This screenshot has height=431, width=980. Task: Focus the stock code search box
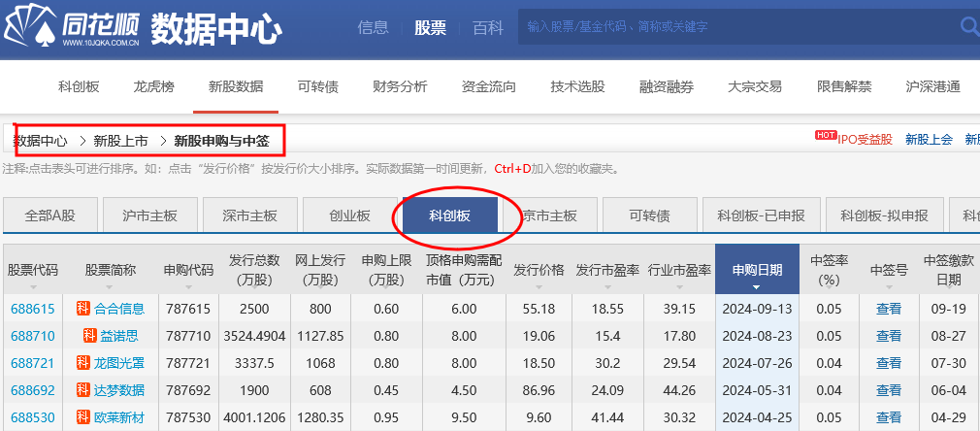coord(737,27)
